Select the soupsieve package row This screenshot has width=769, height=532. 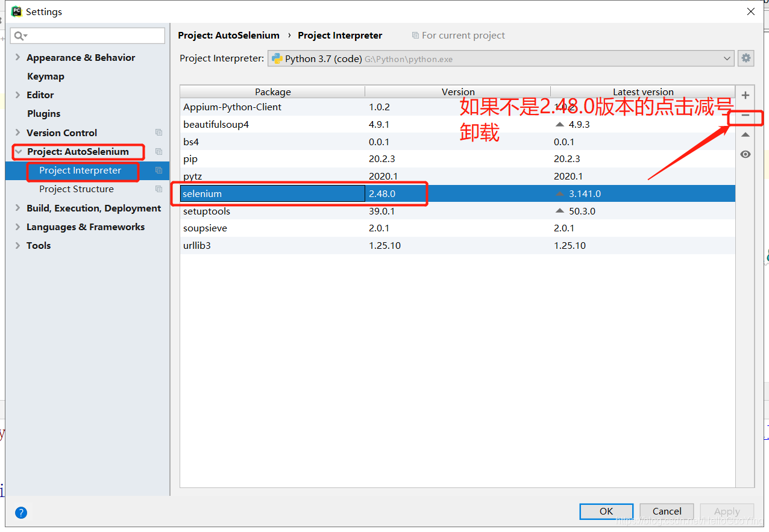pos(457,228)
